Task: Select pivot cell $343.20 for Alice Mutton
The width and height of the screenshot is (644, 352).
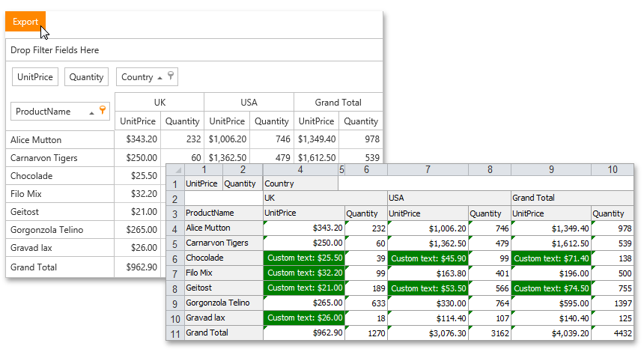Action: coord(138,139)
